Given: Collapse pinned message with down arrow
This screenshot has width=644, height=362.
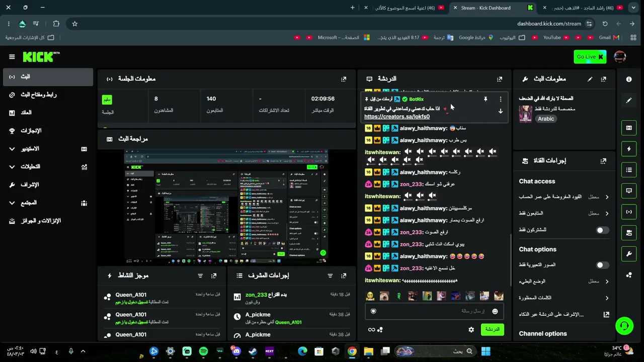Looking at the screenshot, I should (x=500, y=111).
